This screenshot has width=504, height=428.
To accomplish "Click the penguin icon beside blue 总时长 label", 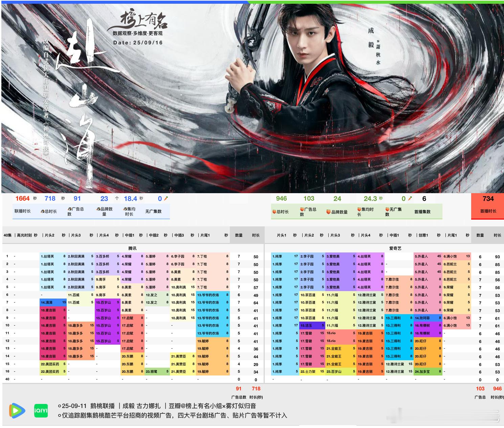I will [42, 211].
